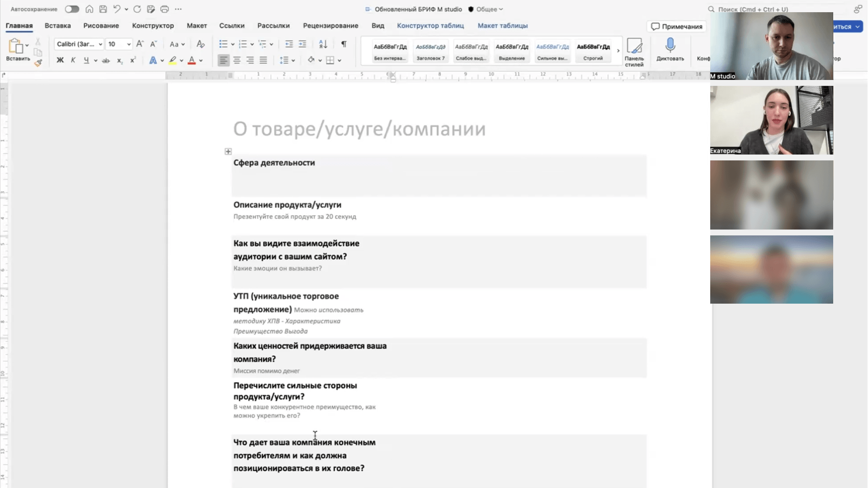The height and width of the screenshot is (488, 868).
Task: Open the Calibri font name dropdown
Action: [x=100, y=44]
